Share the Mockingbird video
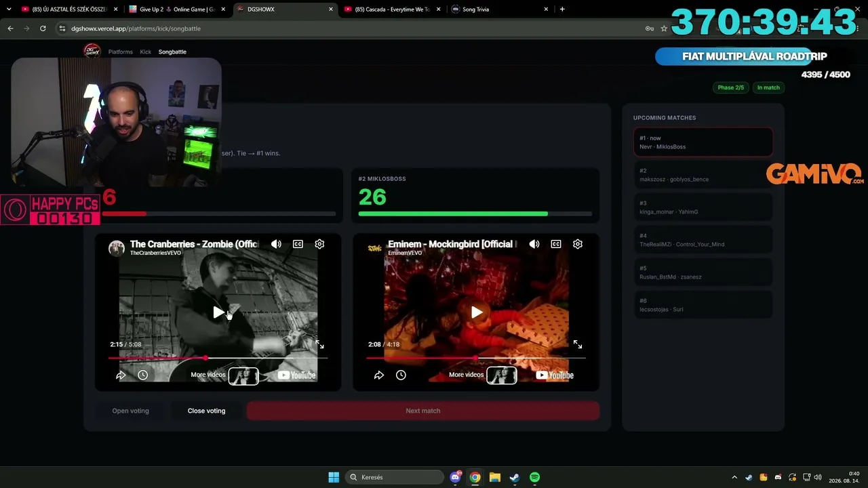 tap(379, 375)
